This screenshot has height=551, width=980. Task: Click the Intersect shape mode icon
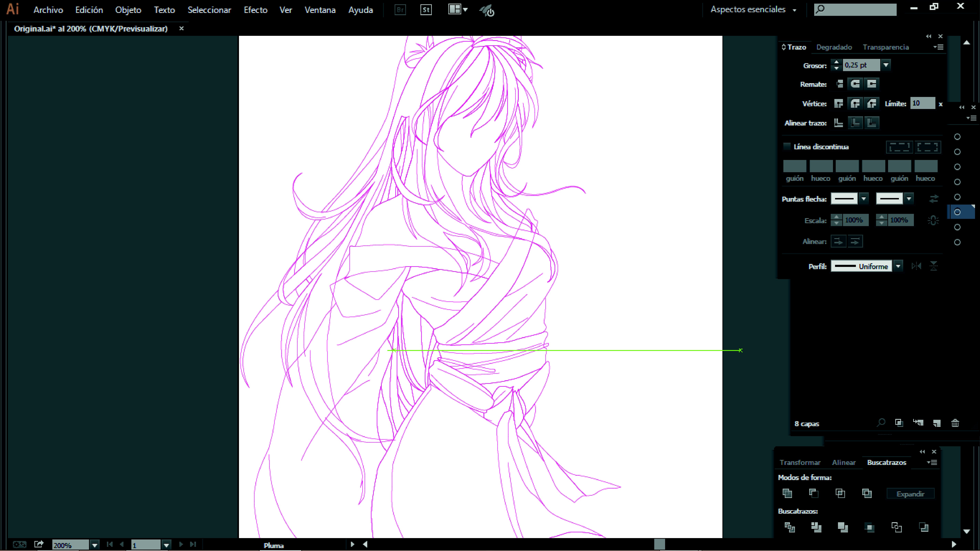pos(840,493)
